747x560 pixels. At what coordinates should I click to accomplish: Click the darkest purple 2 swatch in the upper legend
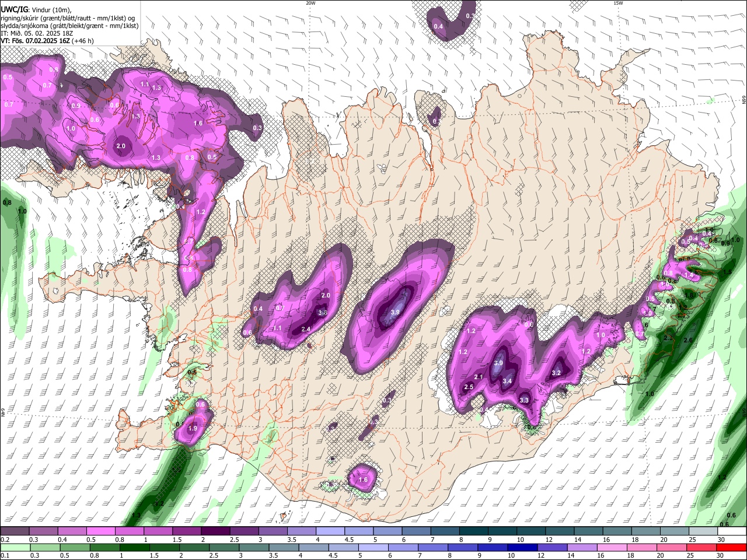(x=215, y=531)
